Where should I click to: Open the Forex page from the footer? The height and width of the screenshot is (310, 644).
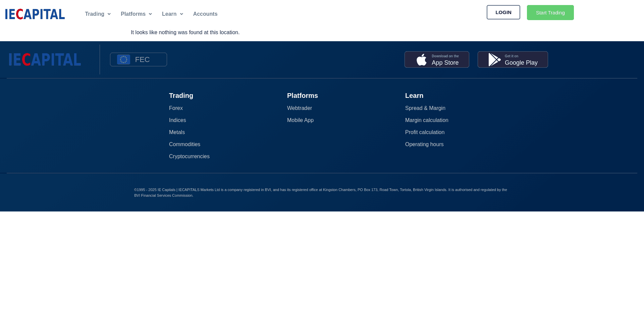point(176,108)
